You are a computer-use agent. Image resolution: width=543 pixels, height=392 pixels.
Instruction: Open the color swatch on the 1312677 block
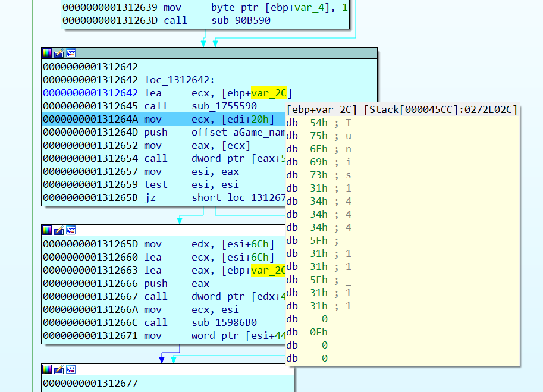point(46,369)
